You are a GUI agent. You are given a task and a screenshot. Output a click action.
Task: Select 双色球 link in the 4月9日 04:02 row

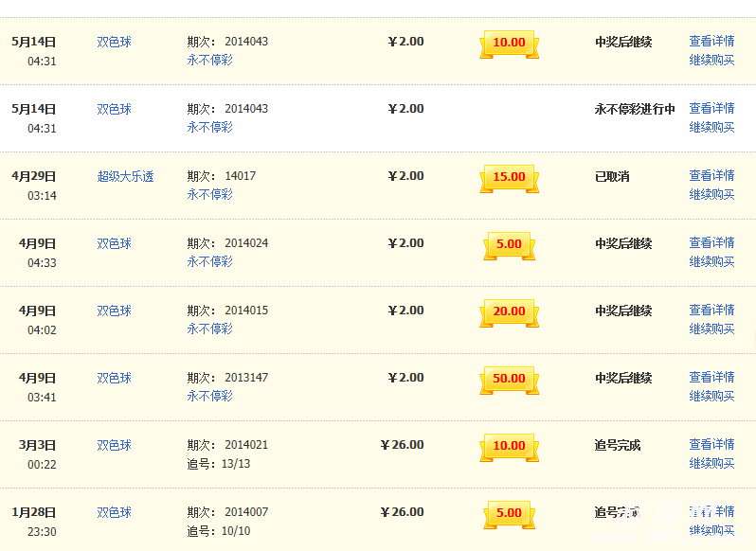pyautogui.click(x=114, y=311)
